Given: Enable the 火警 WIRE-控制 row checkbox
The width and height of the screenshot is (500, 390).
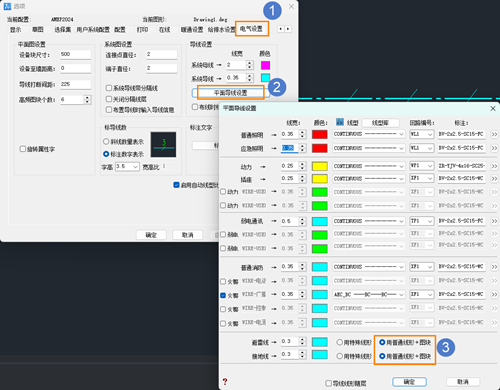Looking at the screenshot, I should coord(223,309).
